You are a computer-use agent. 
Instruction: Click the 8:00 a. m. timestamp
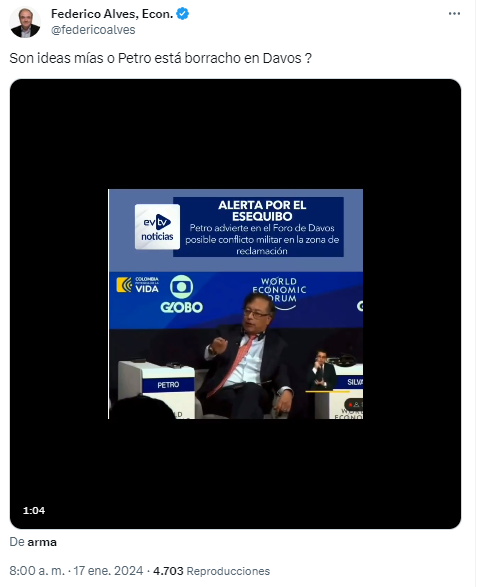coord(37,571)
